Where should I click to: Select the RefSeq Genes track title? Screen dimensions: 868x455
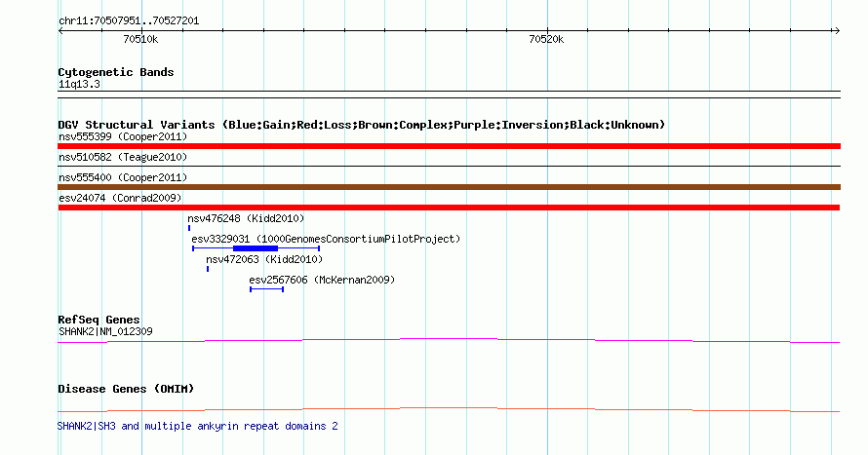point(99,320)
